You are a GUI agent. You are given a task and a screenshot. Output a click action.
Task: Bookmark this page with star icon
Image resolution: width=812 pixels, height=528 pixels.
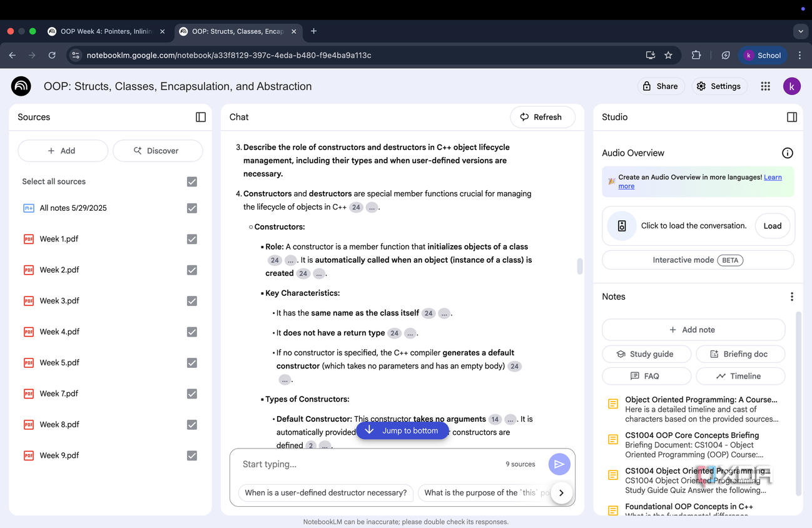[x=668, y=55]
